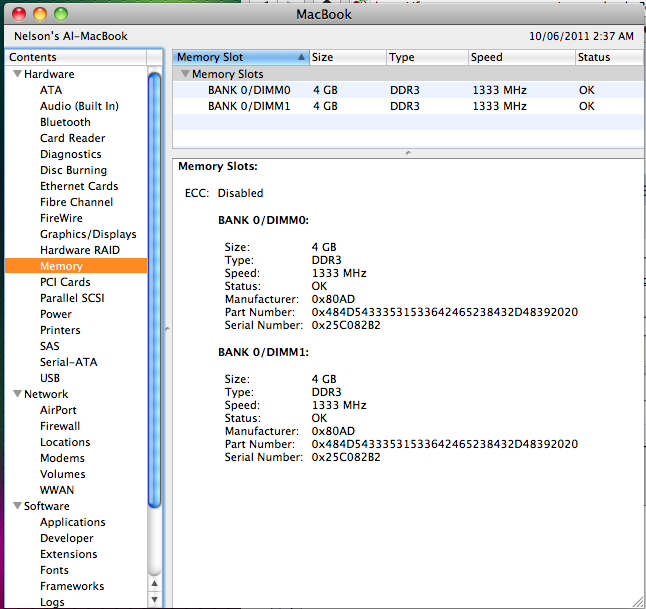The width and height of the screenshot is (646, 609).
Task: Open the SAS entry
Action: click(x=49, y=346)
